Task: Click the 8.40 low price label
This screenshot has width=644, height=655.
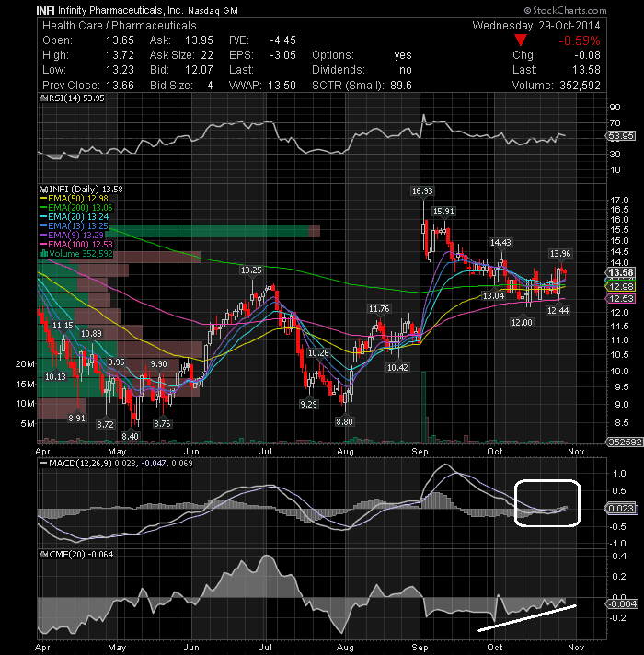Action: pyautogui.click(x=130, y=436)
